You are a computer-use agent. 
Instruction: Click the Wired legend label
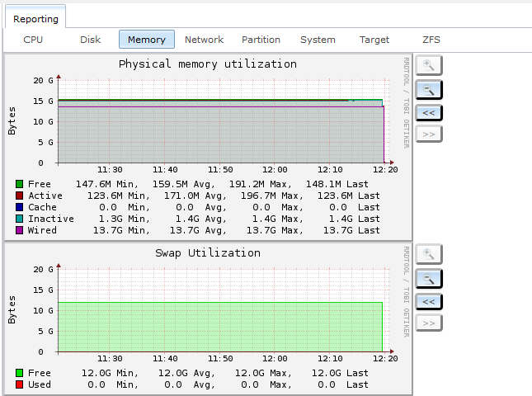[x=42, y=230]
